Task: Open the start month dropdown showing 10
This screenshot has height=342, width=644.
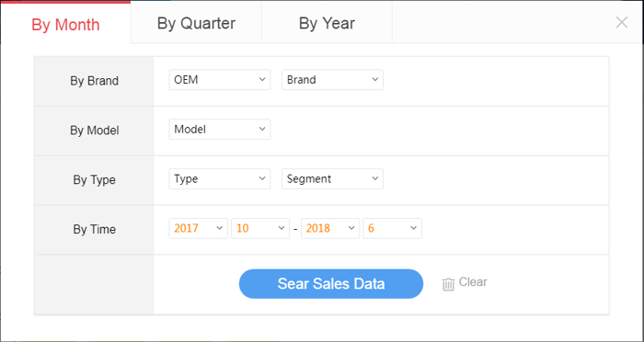Action: pos(260,228)
